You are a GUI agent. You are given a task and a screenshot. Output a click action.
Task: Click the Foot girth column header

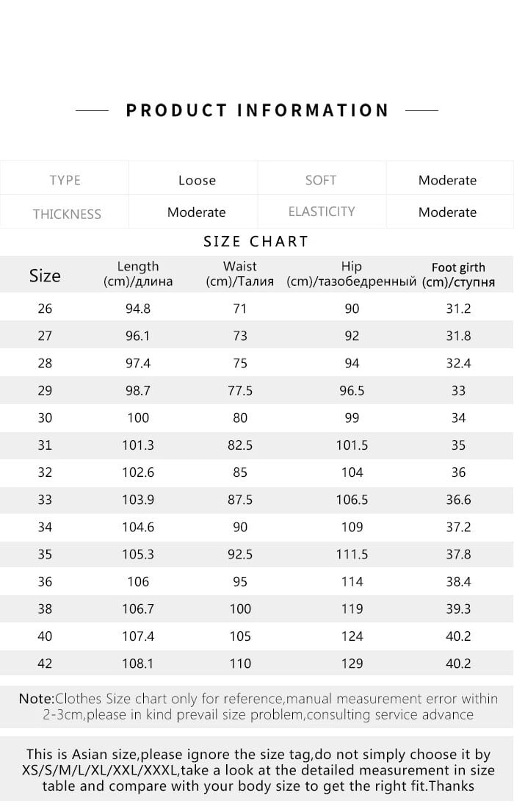(458, 275)
